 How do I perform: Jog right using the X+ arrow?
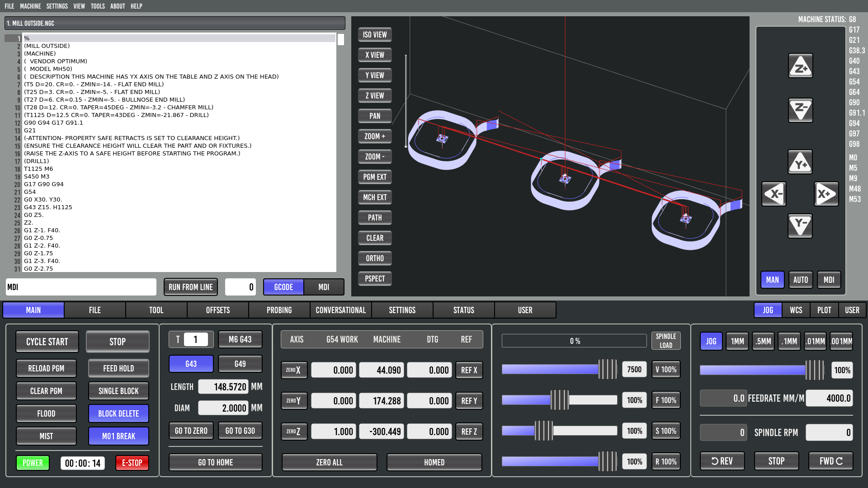826,194
